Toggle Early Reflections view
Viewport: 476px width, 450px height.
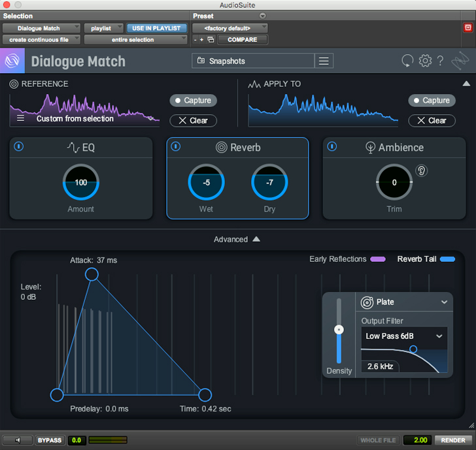[347, 259]
